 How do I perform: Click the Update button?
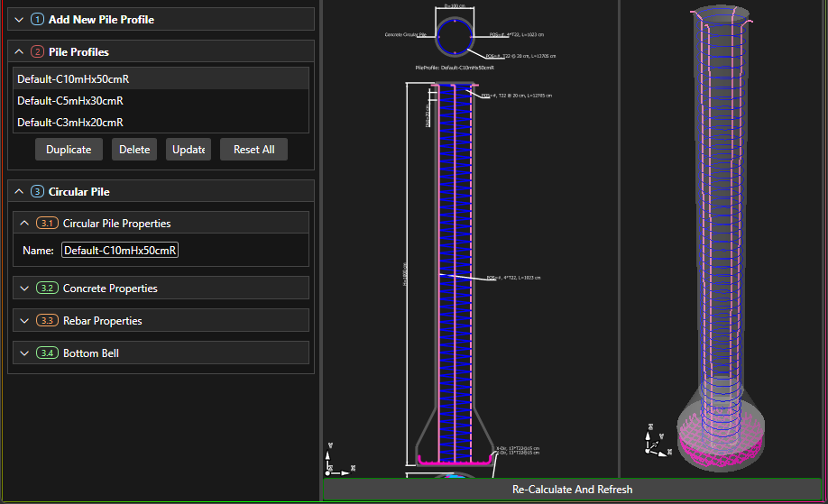coord(188,150)
